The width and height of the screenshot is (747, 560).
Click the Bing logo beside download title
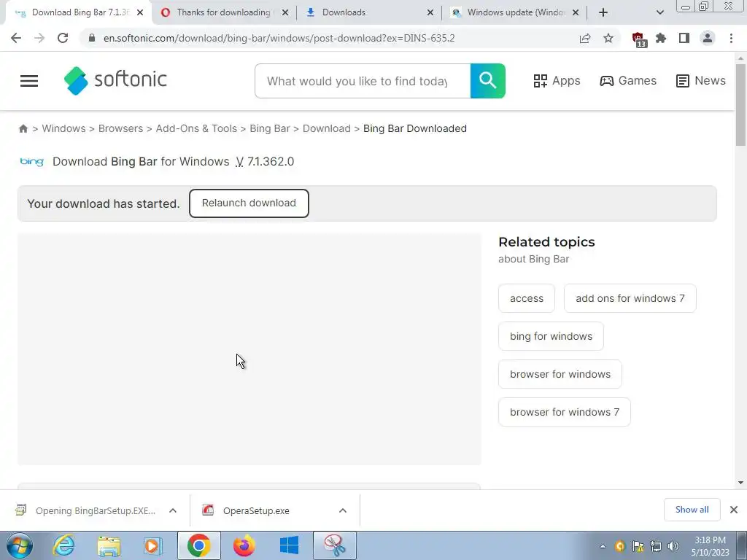tap(32, 161)
